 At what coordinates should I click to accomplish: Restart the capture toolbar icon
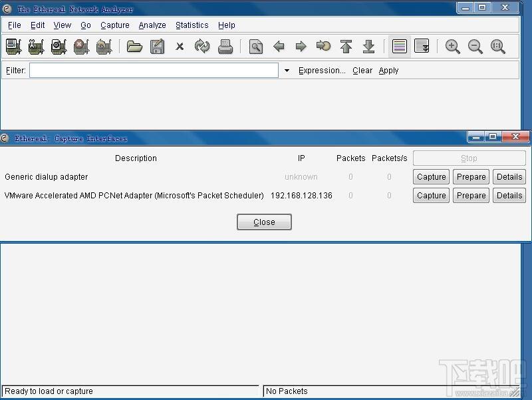click(x=104, y=46)
